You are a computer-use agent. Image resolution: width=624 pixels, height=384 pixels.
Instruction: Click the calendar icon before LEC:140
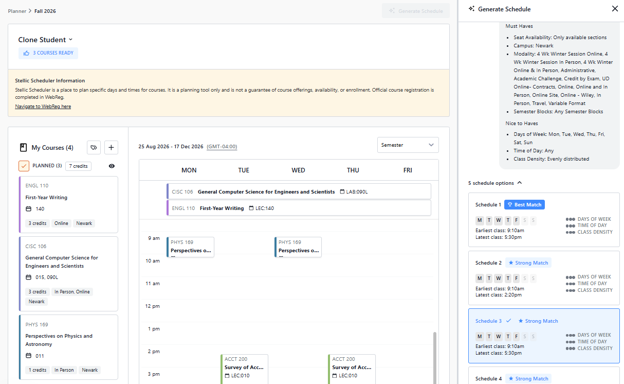(251, 208)
